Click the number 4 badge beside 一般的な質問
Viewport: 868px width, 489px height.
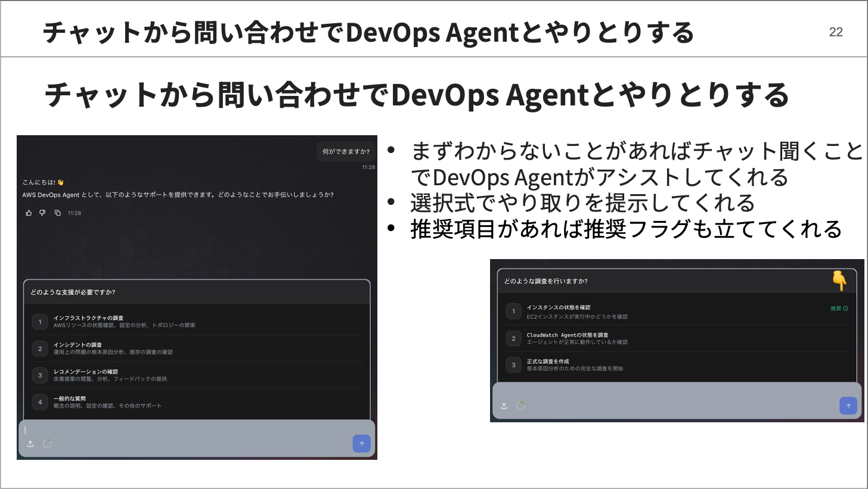pos(40,402)
